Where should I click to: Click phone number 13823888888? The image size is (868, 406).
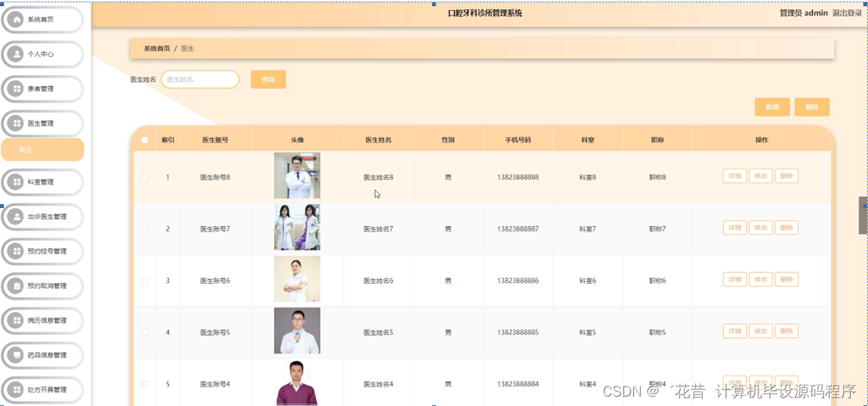point(517,177)
